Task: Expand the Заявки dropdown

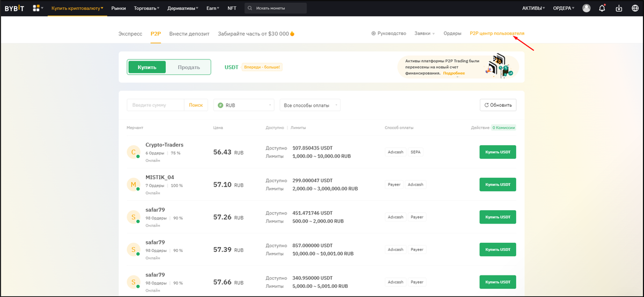Action: (x=425, y=33)
